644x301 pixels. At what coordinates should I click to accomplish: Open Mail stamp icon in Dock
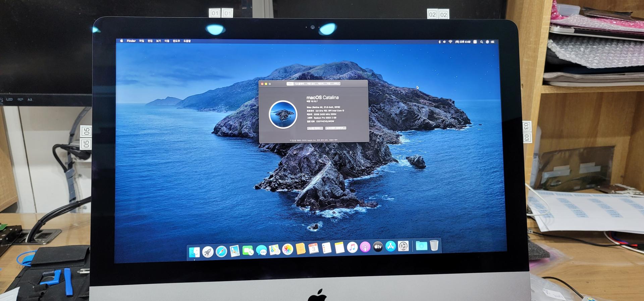pos(235,251)
